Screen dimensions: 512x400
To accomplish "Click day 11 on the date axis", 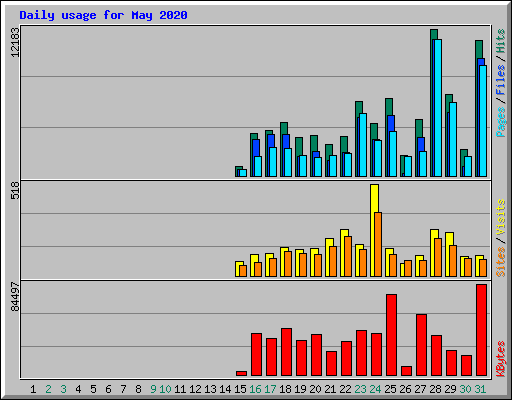I will click(180, 389).
